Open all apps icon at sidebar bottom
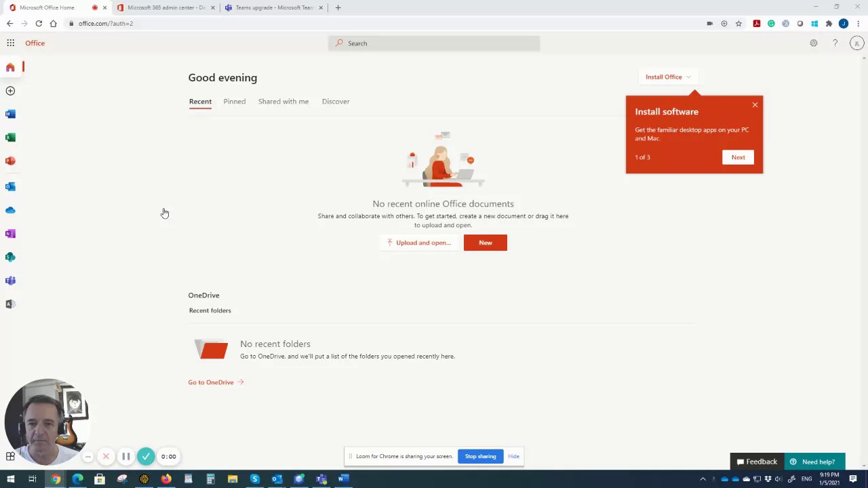Image resolution: width=868 pixels, height=488 pixels. [x=10, y=456]
